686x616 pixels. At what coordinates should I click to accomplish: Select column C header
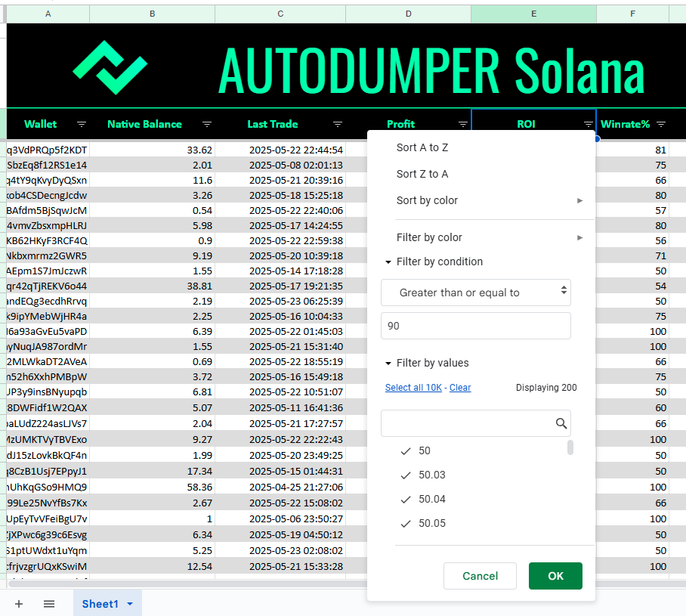280,14
